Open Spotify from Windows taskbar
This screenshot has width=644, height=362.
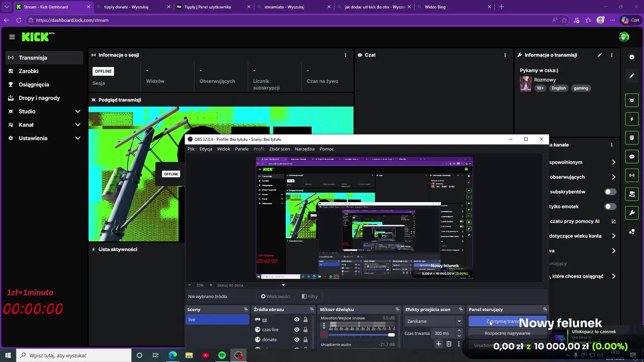point(222,355)
